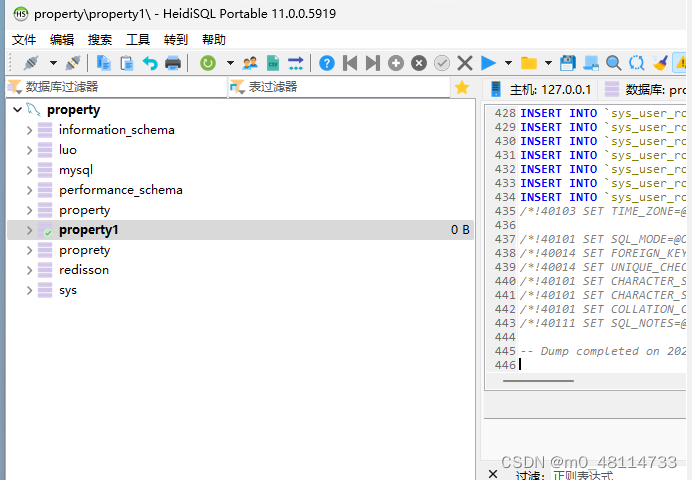
Task: Expand the luo database
Action: (29, 150)
